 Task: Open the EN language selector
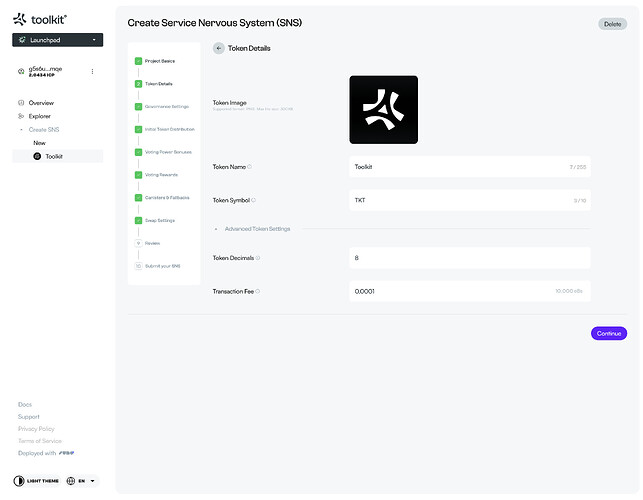click(x=82, y=481)
